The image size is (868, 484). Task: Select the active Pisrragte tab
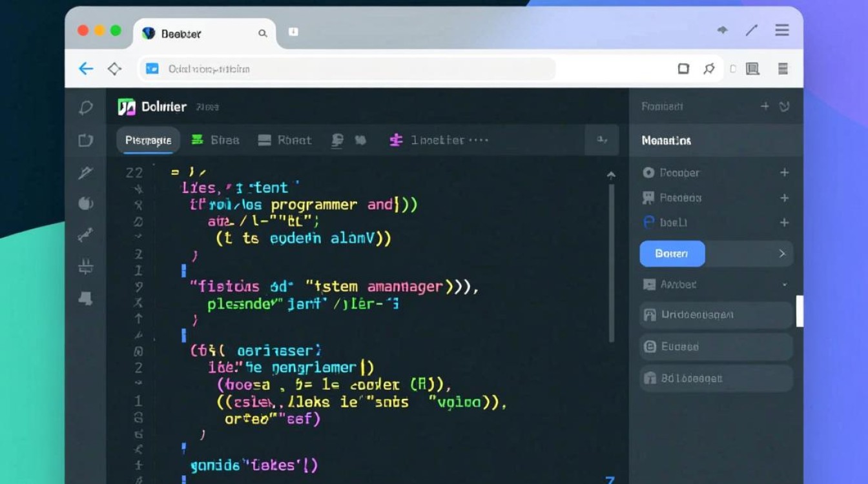click(x=148, y=140)
